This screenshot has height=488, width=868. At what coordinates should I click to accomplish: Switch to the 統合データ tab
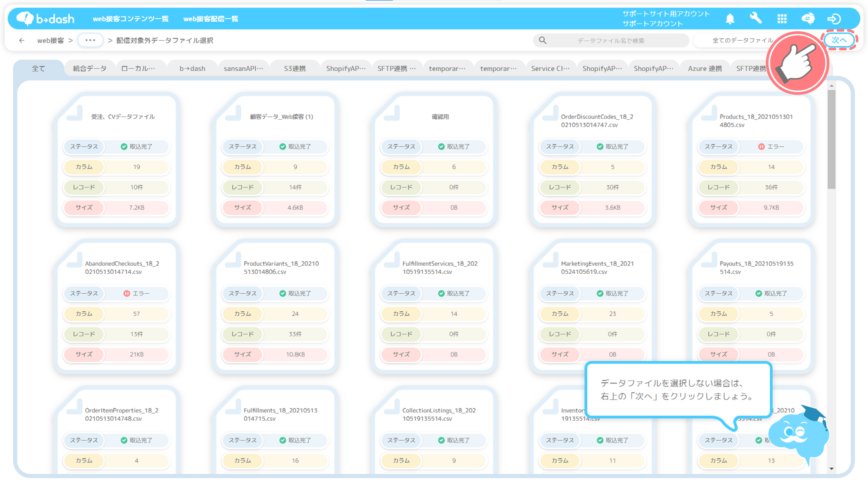[90, 69]
